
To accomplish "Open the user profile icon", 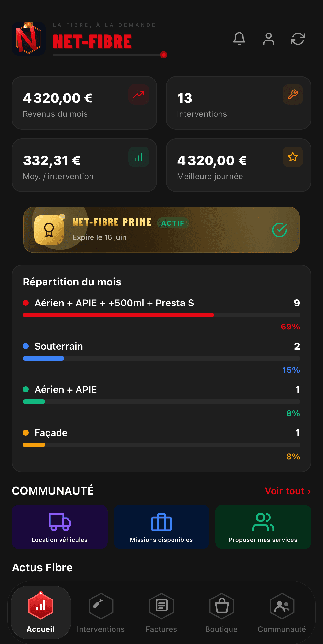I will tap(268, 39).
